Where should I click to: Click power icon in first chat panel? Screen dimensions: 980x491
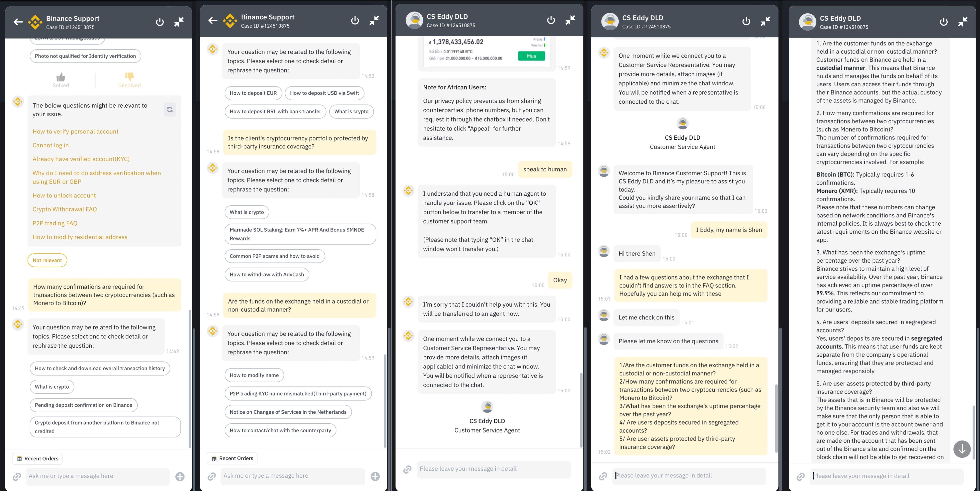click(x=160, y=22)
